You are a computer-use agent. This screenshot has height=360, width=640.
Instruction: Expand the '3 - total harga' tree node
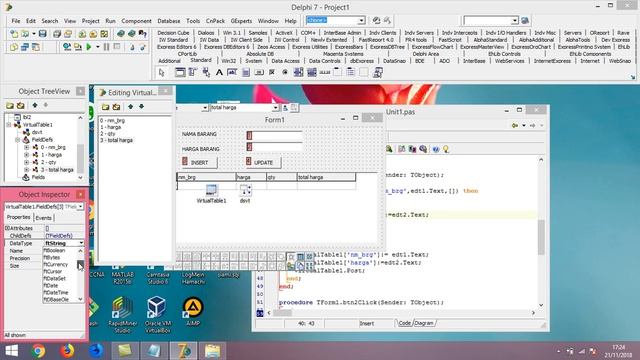click(x=27, y=169)
